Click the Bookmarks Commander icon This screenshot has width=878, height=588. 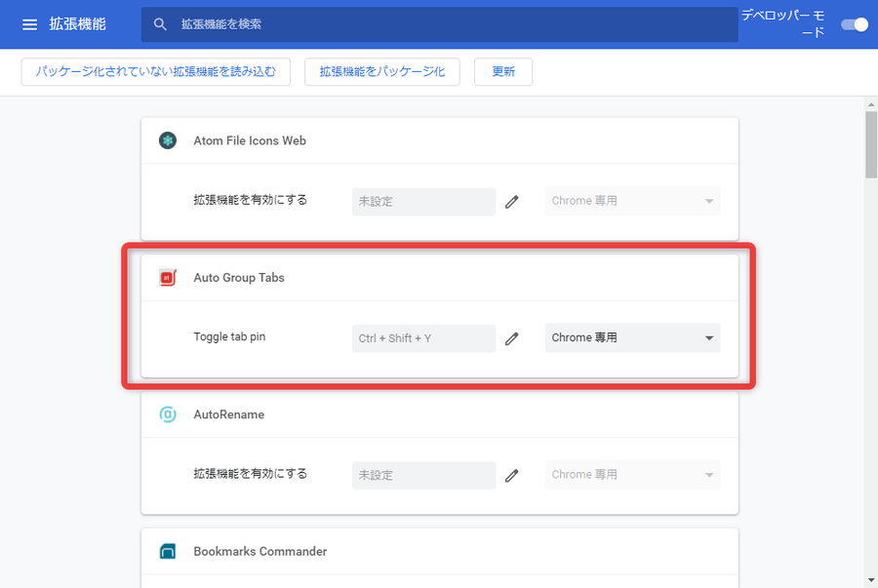(168, 552)
